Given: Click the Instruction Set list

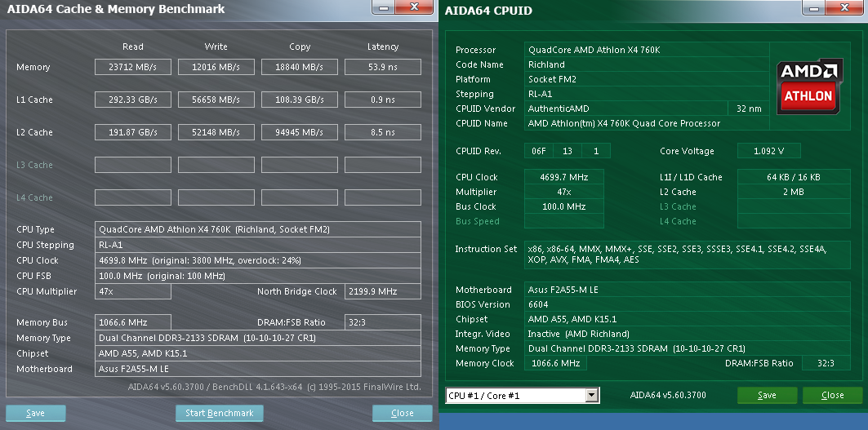Looking at the screenshot, I should [687, 255].
